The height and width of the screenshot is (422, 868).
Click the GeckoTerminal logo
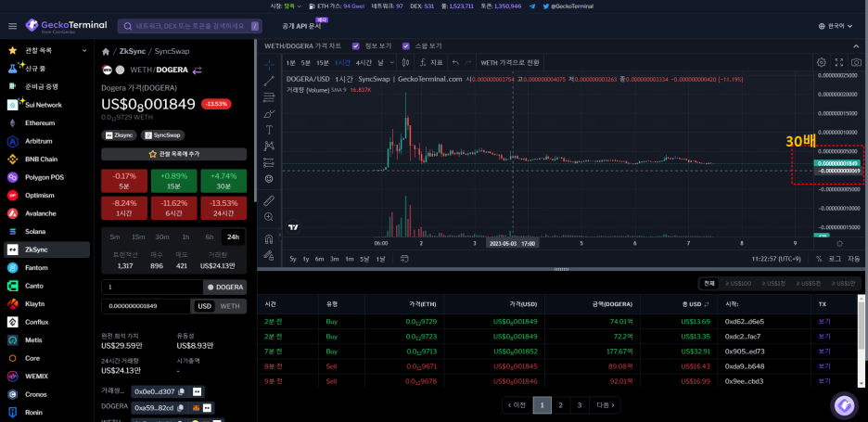(x=67, y=25)
